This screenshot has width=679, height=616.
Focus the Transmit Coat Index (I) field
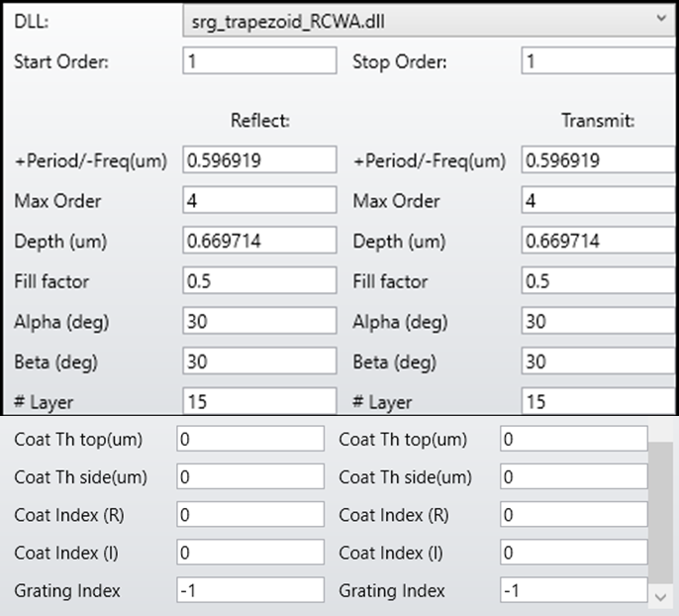point(574,553)
